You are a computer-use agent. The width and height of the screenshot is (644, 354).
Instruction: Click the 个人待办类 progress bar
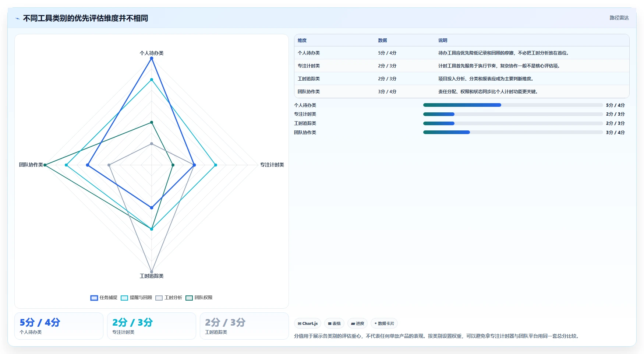tap(513, 105)
